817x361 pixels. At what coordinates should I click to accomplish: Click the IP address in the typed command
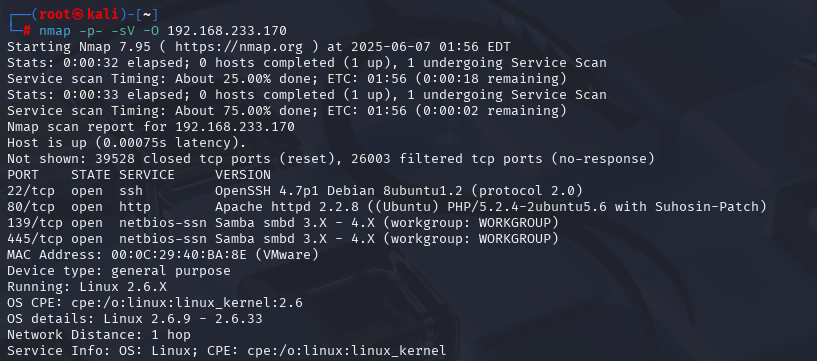(227, 31)
